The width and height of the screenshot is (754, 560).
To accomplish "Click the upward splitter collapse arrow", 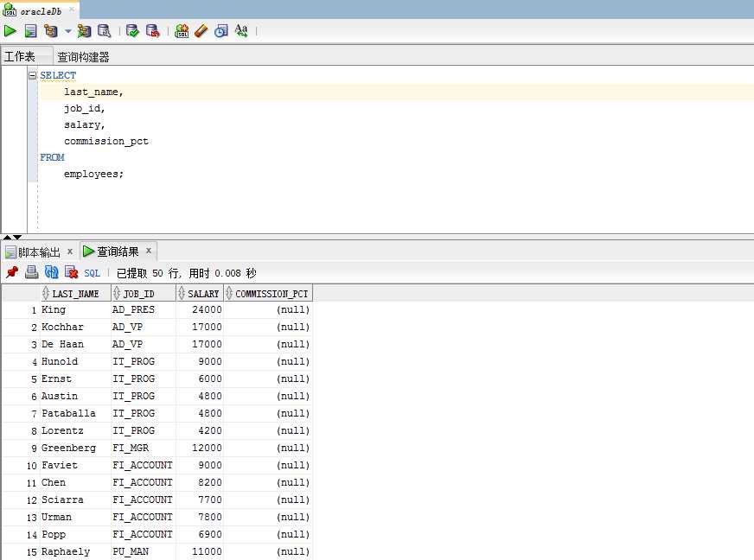I will [7, 237].
